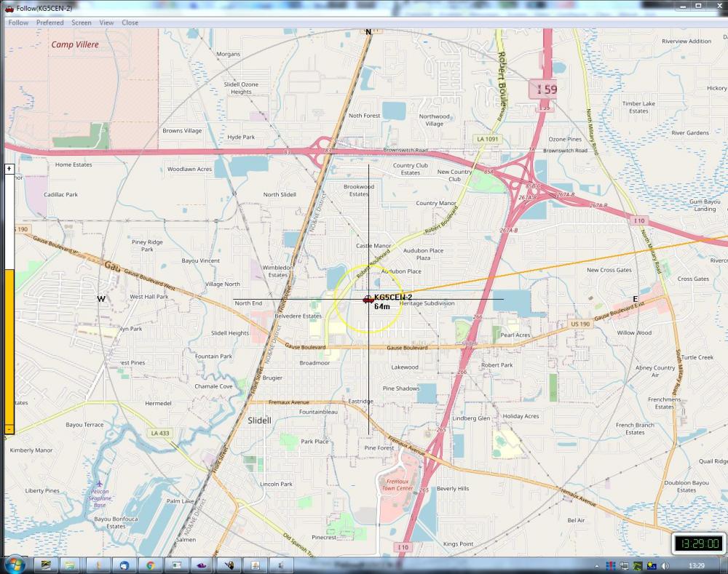The height and width of the screenshot is (574, 728).
Task: Click the I 59 highway shield
Action: click(x=546, y=90)
